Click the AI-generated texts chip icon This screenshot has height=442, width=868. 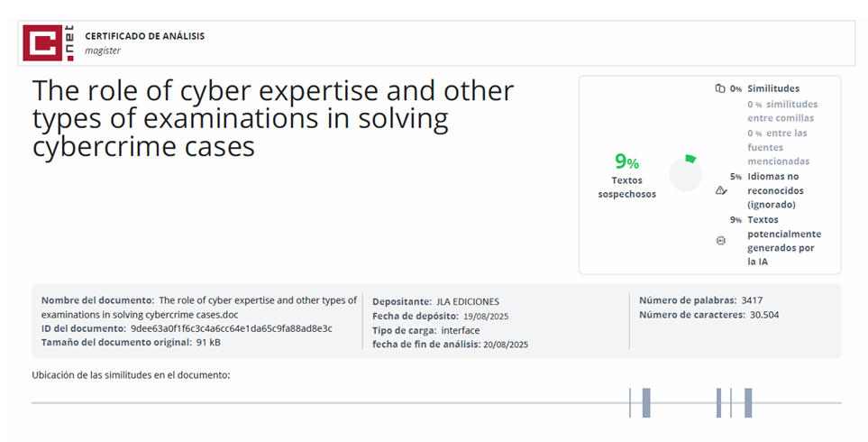(x=720, y=241)
